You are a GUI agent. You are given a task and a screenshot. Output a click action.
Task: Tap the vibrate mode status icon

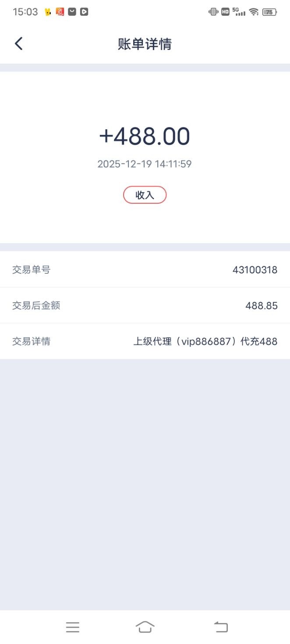pos(213,12)
